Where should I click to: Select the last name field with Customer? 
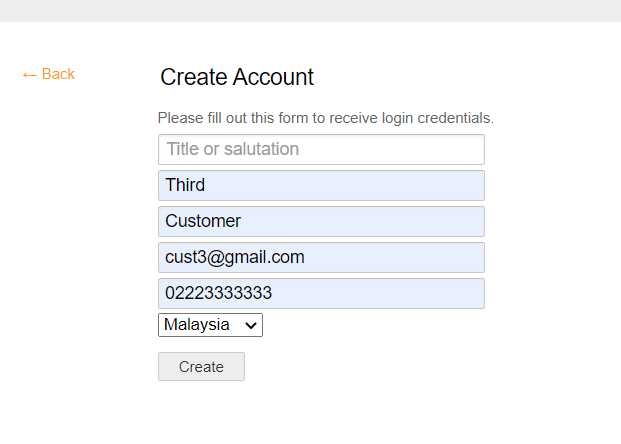pyautogui.click(x=321, y=222)
